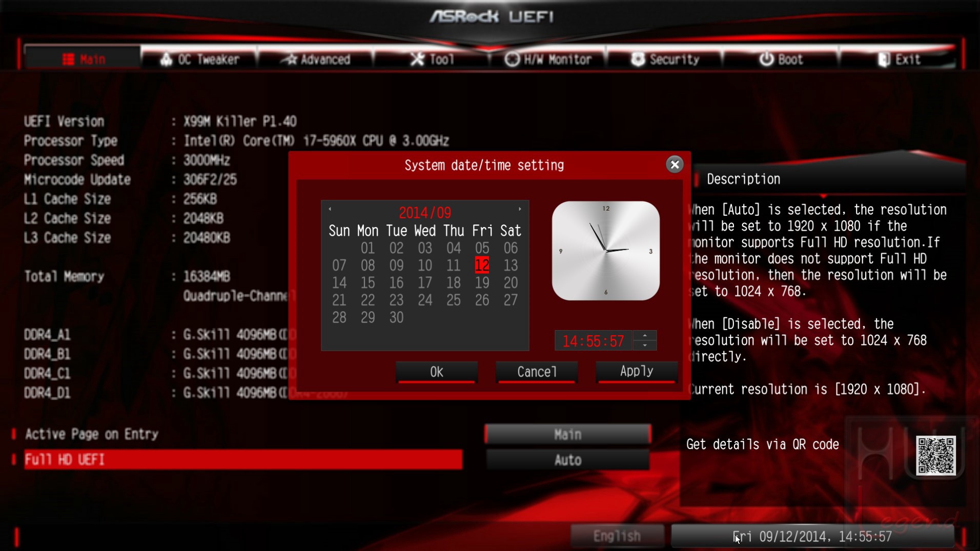
Task: Open the Boot tab
Action: click(781, 59)
